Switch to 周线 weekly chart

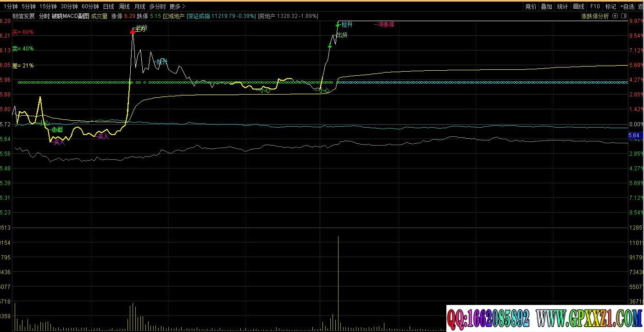pyautogui.click(x=124, y=6)
